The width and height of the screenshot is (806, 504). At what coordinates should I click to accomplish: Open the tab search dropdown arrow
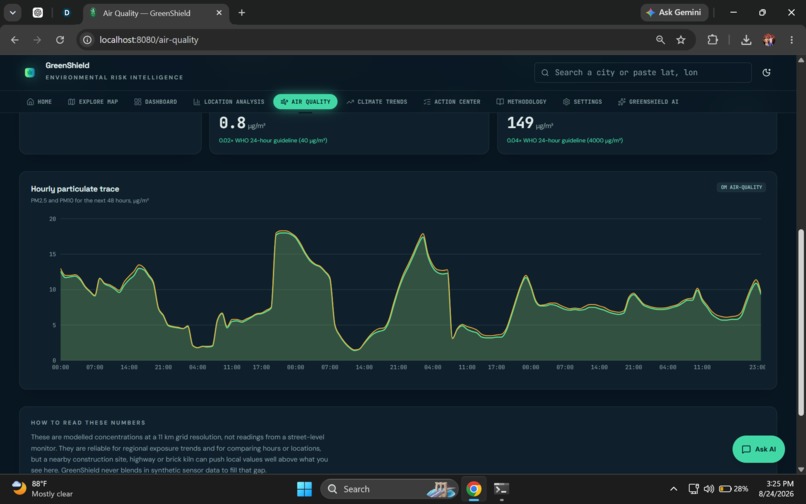pos(12,13)
